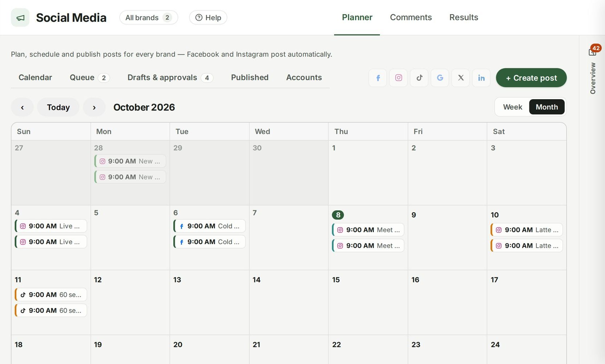
Task: Open the Drafts & approvals sub-tab
Action: [x=170, y=77]
